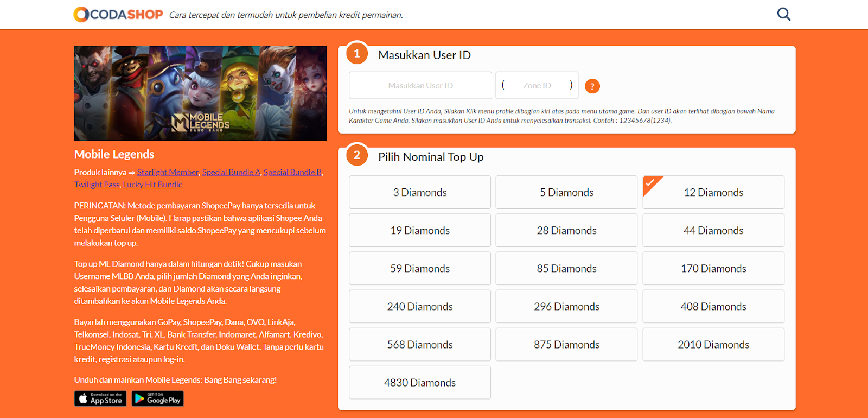Select the 4830 Diamonds package
This screenshot has width=868, height=418.
(x=420, y=382)
